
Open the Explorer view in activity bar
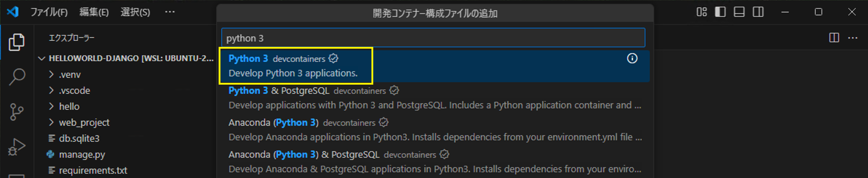tap(17, 42)
